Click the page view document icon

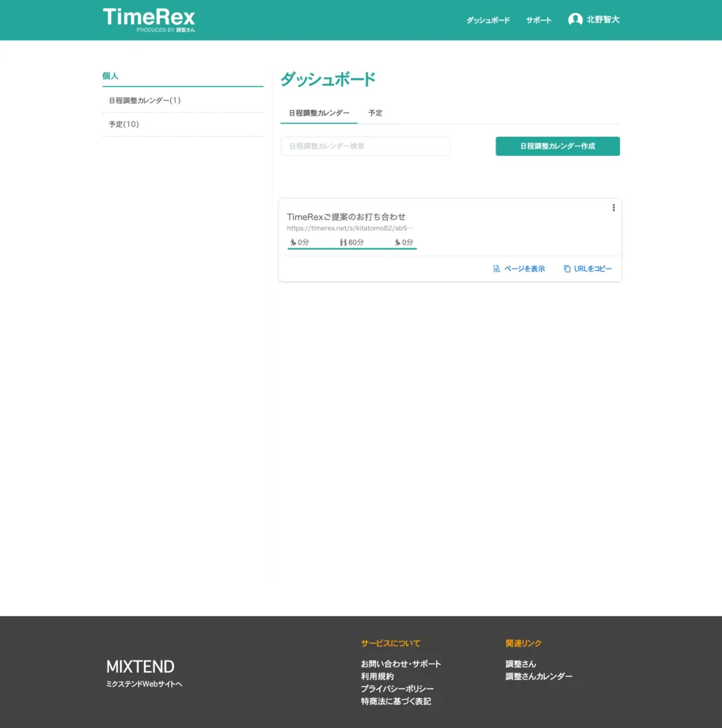pos(496,269)
